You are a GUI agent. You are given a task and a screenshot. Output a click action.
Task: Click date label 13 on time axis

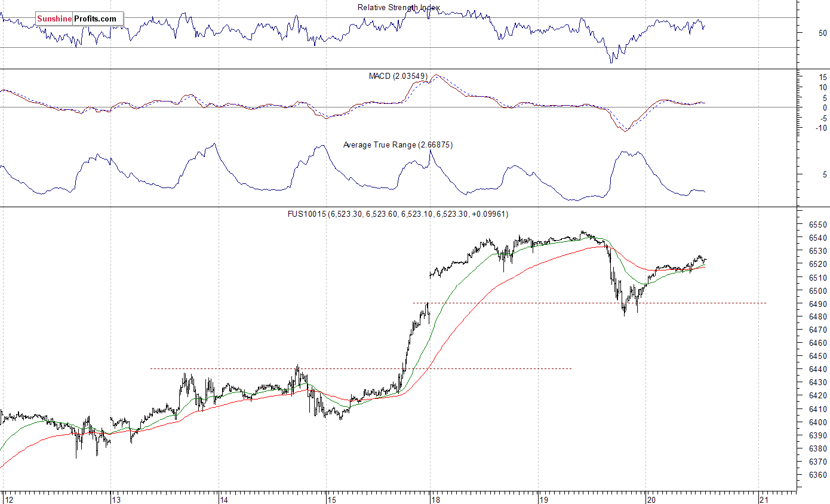point(116,499)
